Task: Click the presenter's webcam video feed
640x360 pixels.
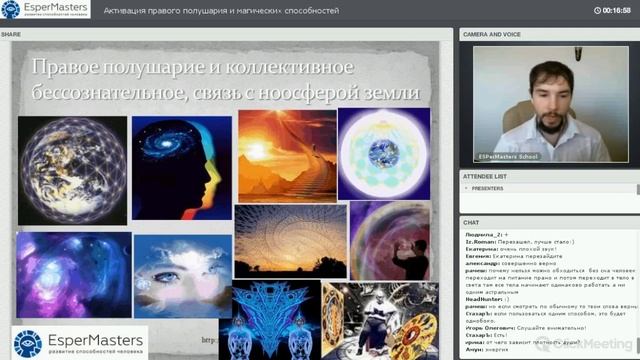Action: click(551, 104)
